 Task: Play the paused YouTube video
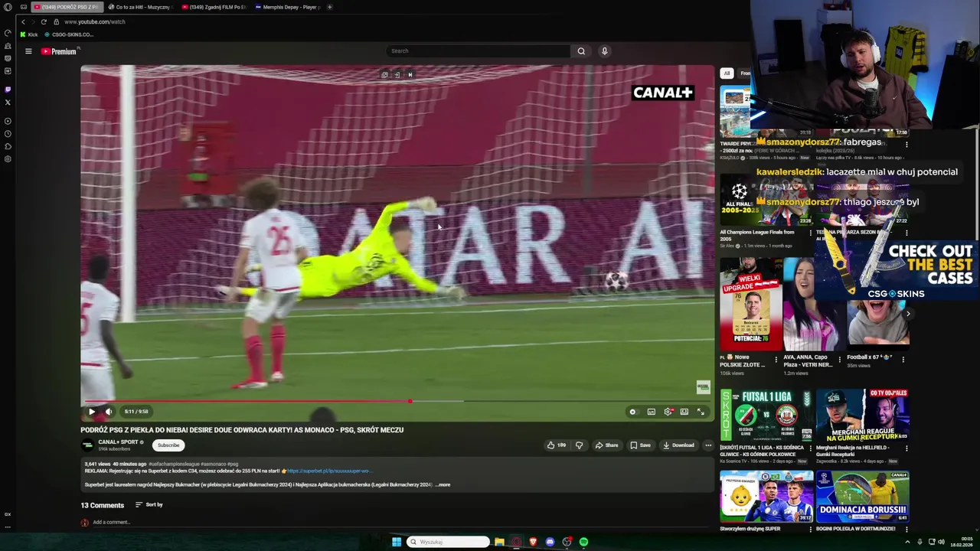coord(92,412)
